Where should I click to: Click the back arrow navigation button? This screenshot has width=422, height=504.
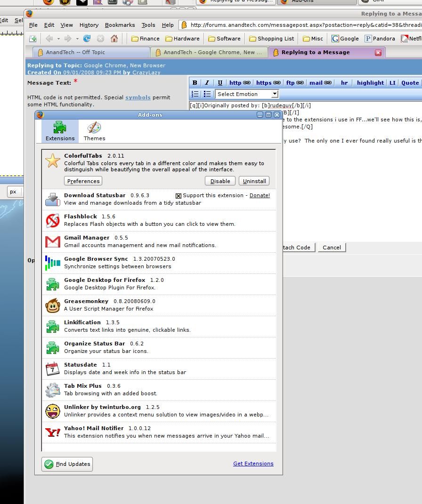pos(49,39)
